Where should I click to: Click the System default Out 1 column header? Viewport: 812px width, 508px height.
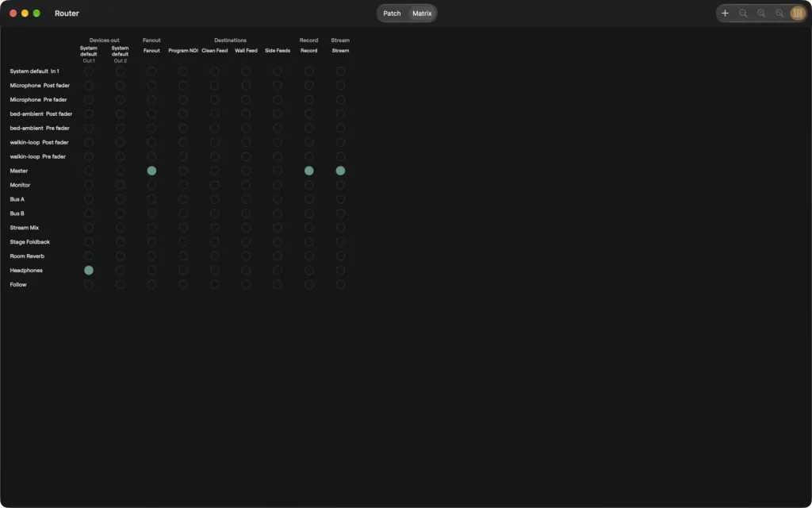tap(89, 54)
